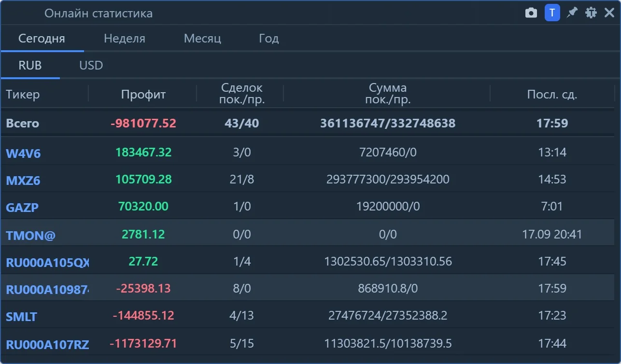Viewport: 621px width, 364px height.
Task: Click the Сумма пок./пр. column header
Action: 388,94
